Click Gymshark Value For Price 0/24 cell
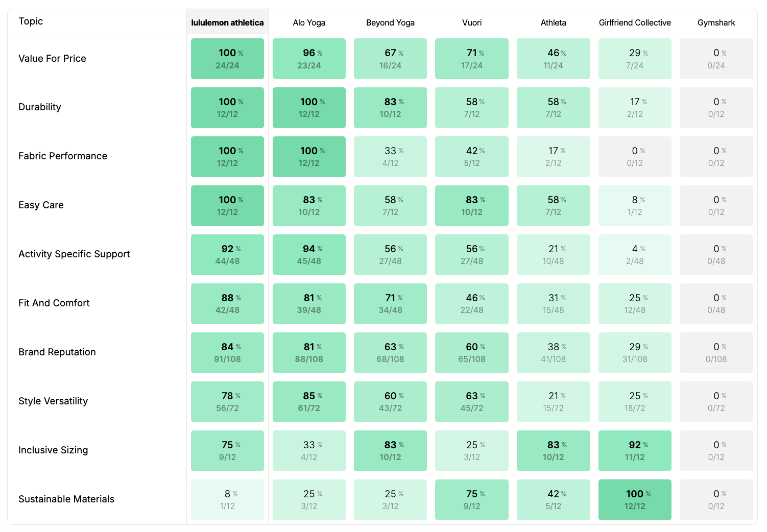The height and width of the screenshot is (532, 767). 716,59
